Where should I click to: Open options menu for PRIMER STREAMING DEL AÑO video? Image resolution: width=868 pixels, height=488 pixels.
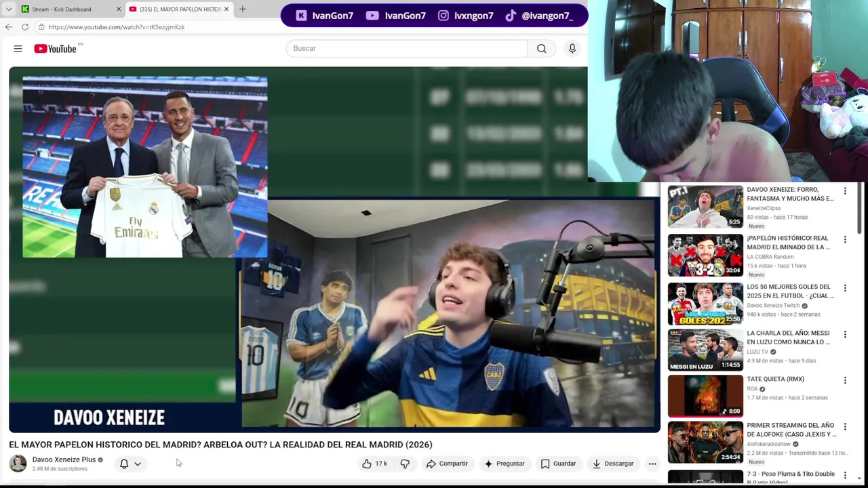[x=845, y=427]
